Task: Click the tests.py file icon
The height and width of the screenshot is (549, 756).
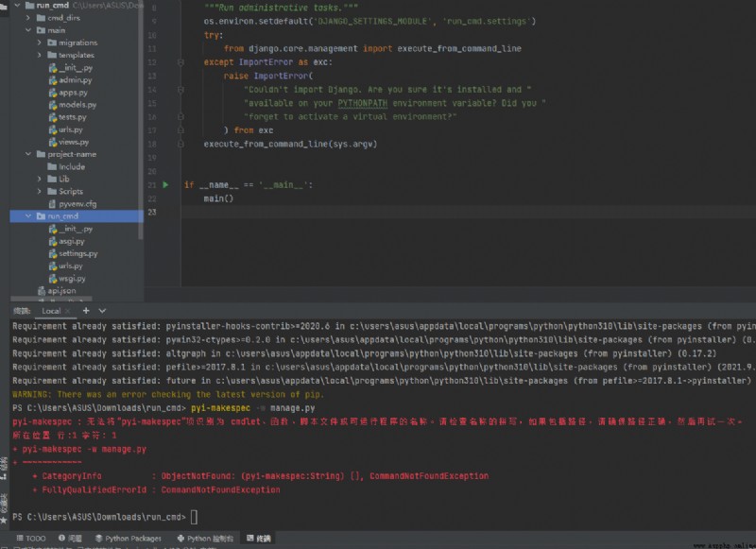Action: click(x=53, y=117)
